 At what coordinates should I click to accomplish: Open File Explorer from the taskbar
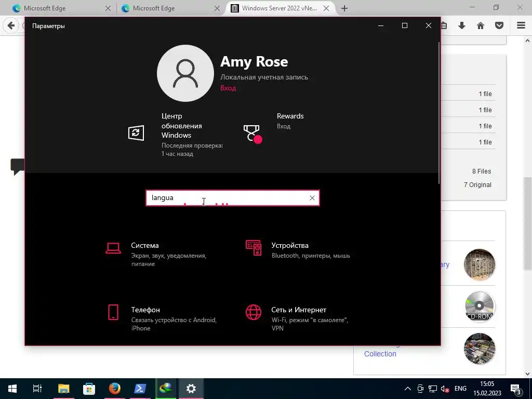[63, 389]
